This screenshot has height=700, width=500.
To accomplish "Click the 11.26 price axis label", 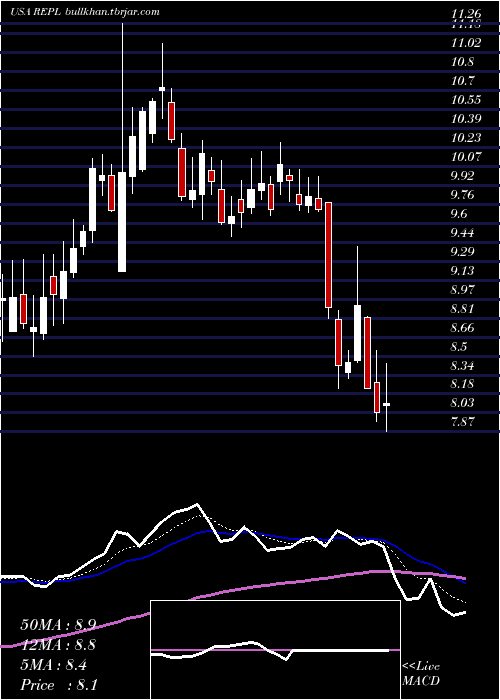I will tap(467, 14).
